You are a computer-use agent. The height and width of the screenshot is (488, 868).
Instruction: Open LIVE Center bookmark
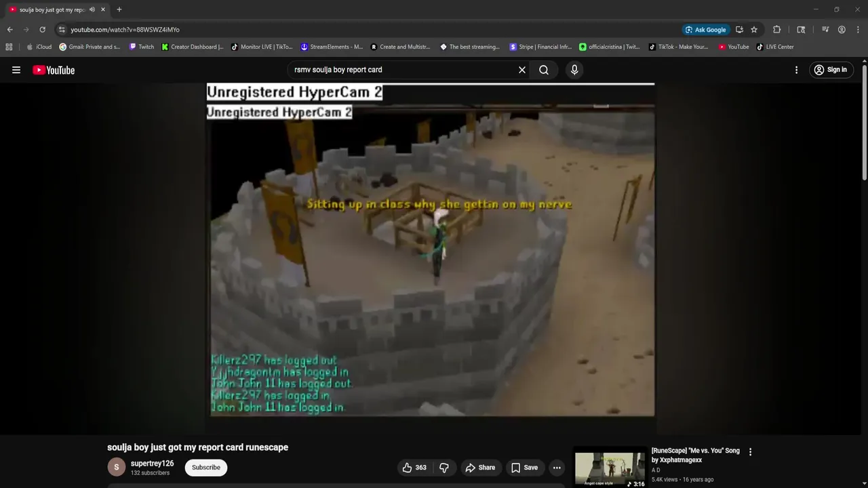pyautogui.click(x=775, y=47)
